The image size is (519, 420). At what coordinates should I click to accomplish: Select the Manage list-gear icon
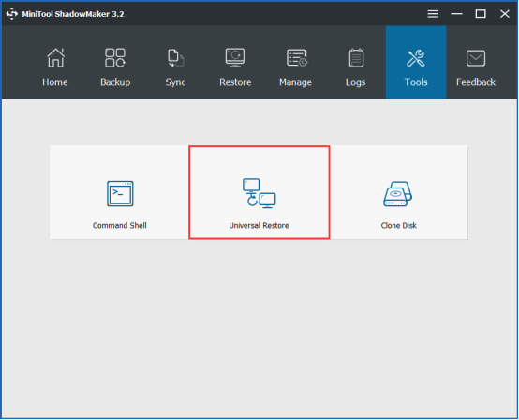click(297, 58)
